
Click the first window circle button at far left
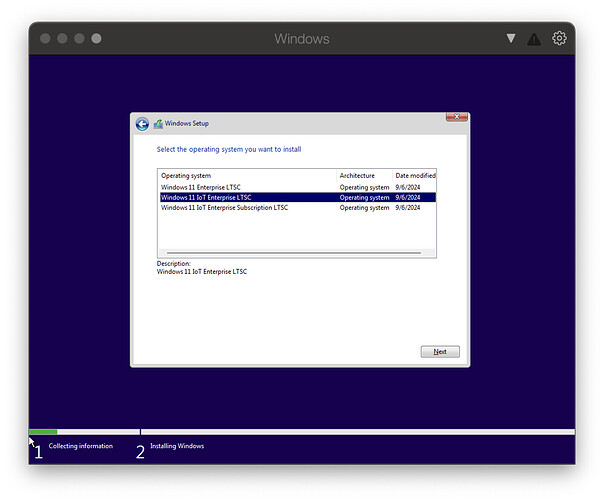(45, 39)
